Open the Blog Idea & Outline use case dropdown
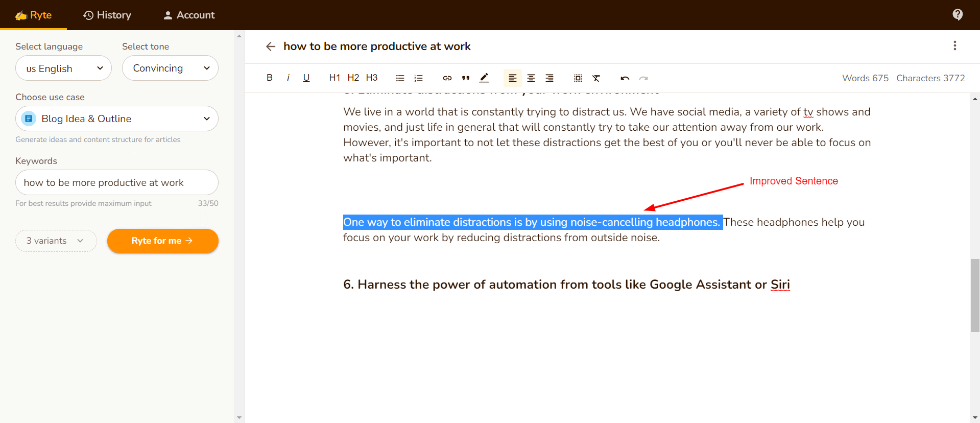Image resolution: width=980 pixels, height=423 pixels. (x=117, y=119)
